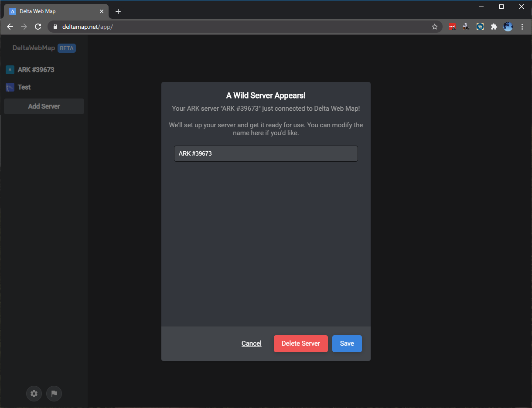The height and width of the screenshot is (408, 532).
Task: Click the Save button in the dialog
Action: [x=347, y=343]
